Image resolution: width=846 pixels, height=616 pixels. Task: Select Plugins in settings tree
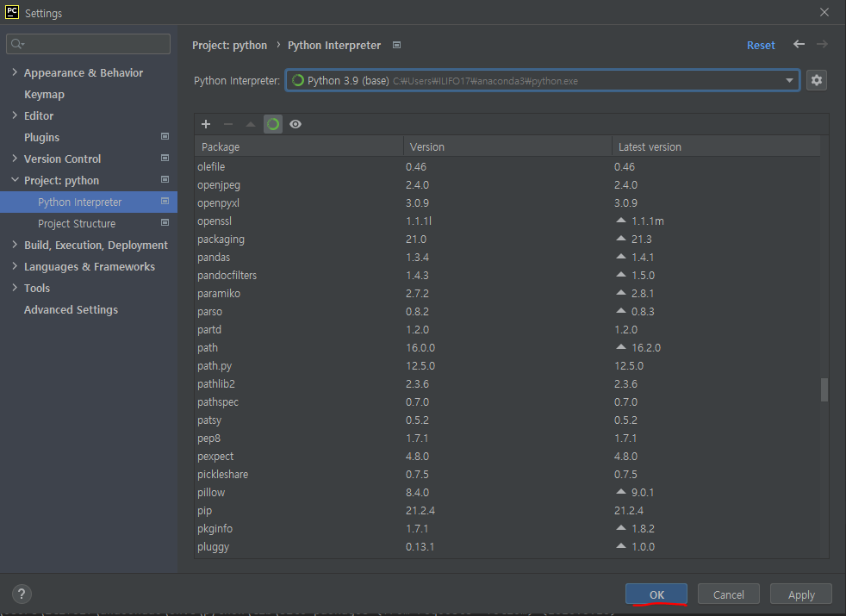tap(41, 138)
